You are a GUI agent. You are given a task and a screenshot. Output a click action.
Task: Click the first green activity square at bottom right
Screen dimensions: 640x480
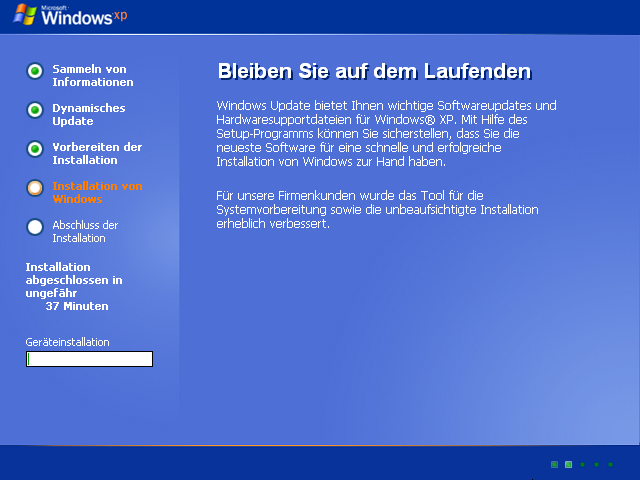pos(554,464)
